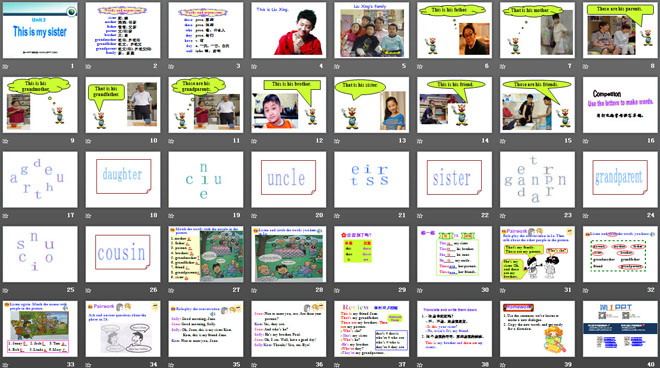Viewport: 660px width, 368px height.
Task: Click animation star icon under slide 32
Action: (586, 290)
